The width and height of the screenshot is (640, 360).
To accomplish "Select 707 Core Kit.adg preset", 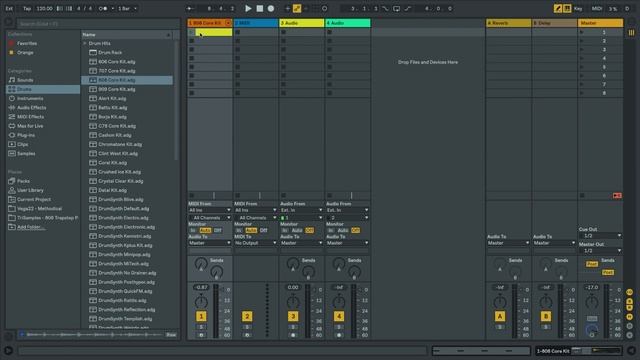I will click(116, 71).
